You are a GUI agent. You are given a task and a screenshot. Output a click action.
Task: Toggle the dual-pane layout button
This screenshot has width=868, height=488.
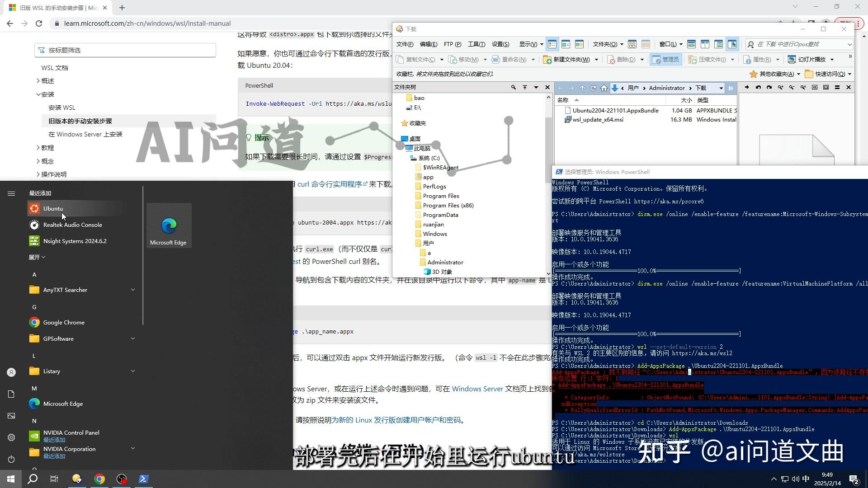[x=706, y=44]
